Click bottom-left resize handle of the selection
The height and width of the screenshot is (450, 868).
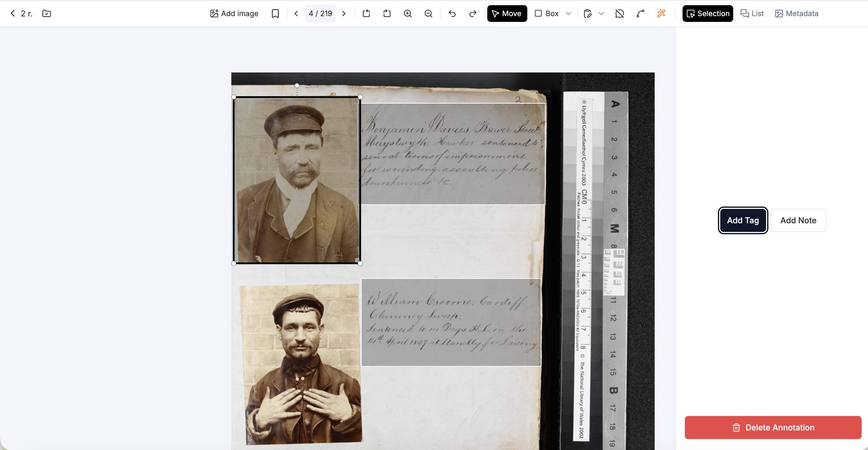pyautogui.click(x=234, y=263)
